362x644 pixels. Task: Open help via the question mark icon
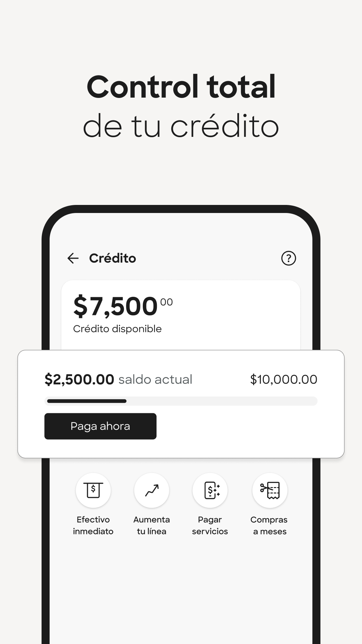click(x=288, y=258)
